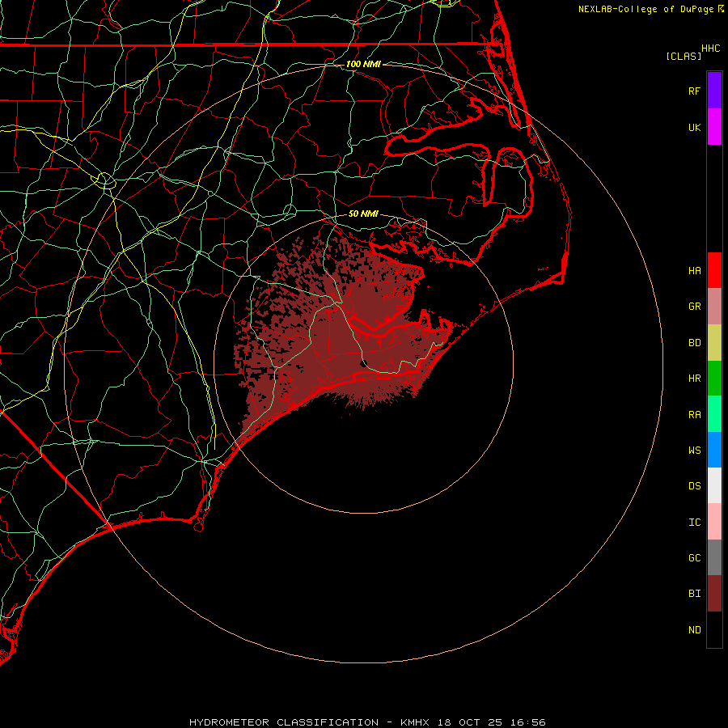Click the DS legend label

tap(694, 486)
